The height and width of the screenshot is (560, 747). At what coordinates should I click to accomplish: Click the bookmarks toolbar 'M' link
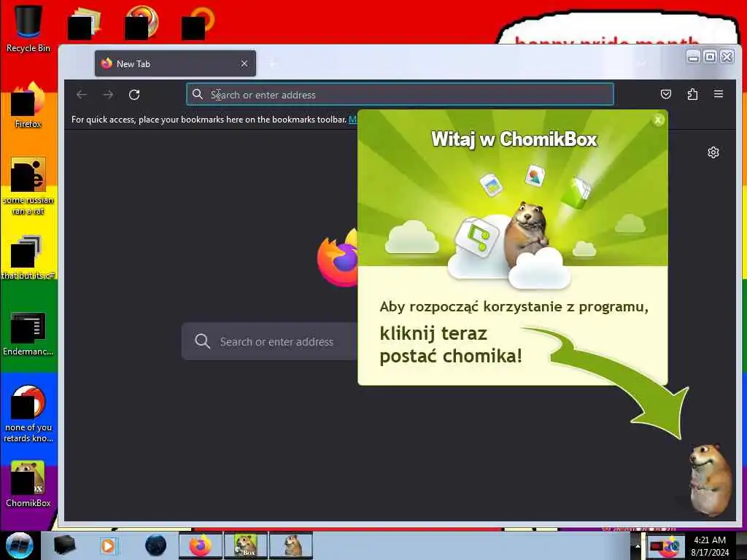pyautogui.click(x=352, y=119)
